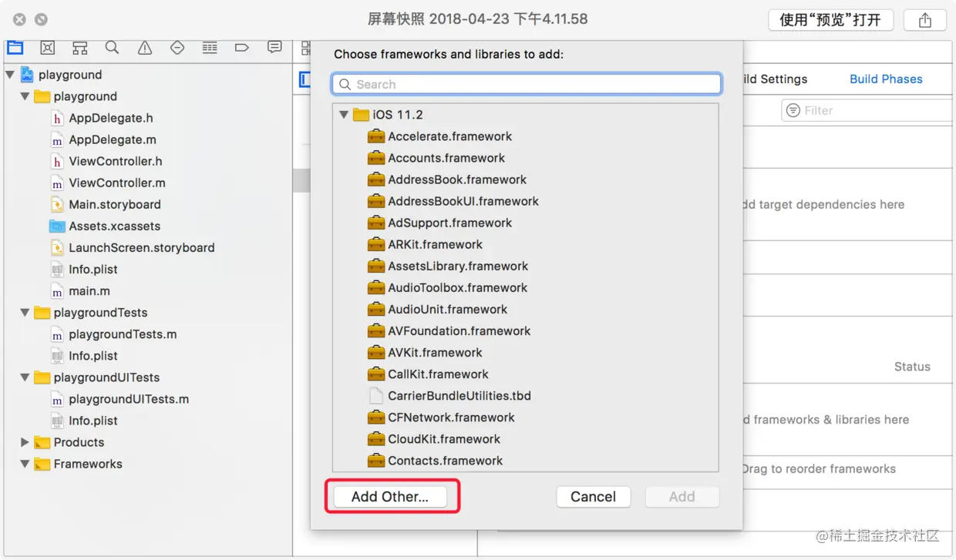Select ViewController.m in the navigator
The width and height of the screenshot is (956, 560).
[x=117, y=183]
